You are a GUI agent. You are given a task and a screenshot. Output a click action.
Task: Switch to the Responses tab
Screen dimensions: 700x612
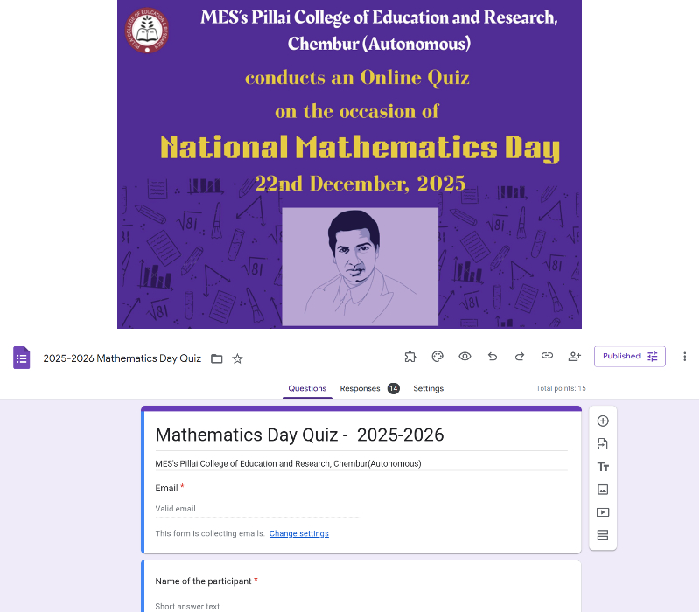coord(360,388)
